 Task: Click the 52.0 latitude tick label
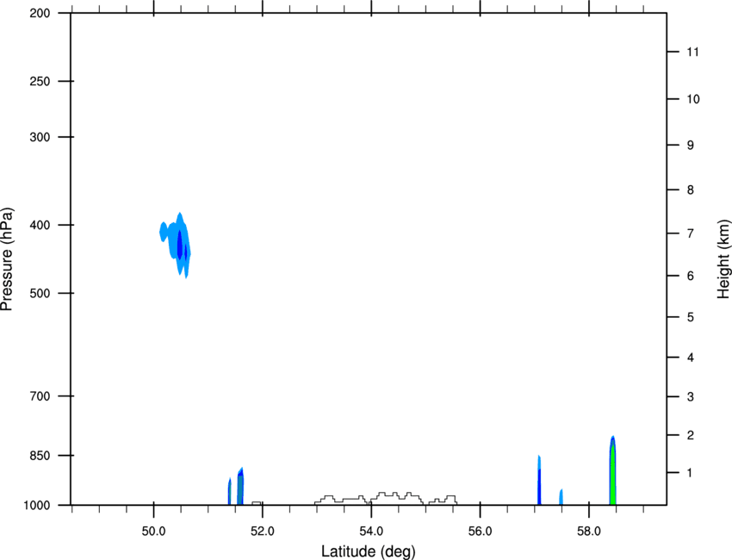[x=263, y=532]
